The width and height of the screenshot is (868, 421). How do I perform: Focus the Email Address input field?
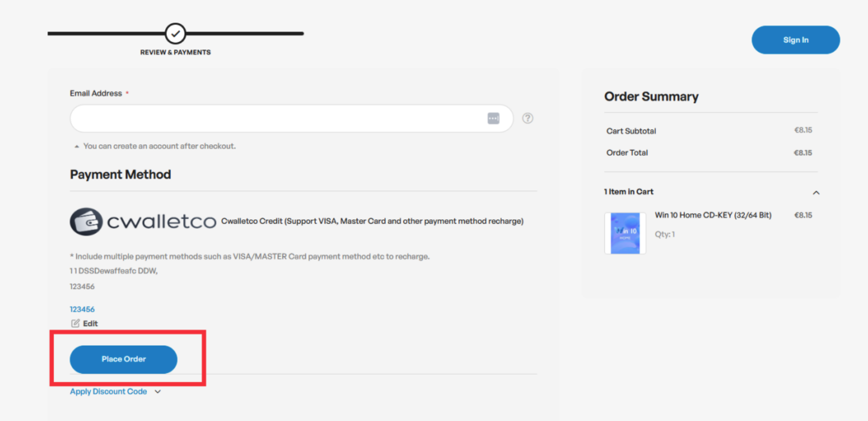279,118
